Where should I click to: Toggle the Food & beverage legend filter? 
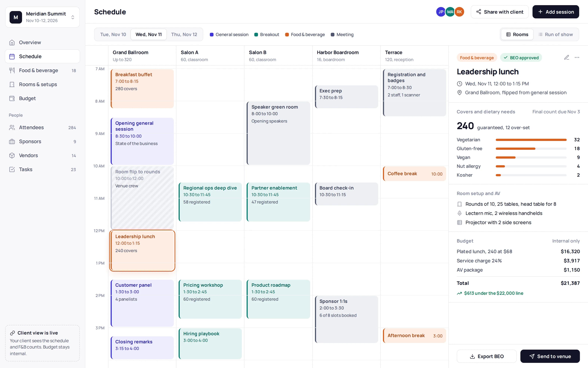tap(305, 35)
